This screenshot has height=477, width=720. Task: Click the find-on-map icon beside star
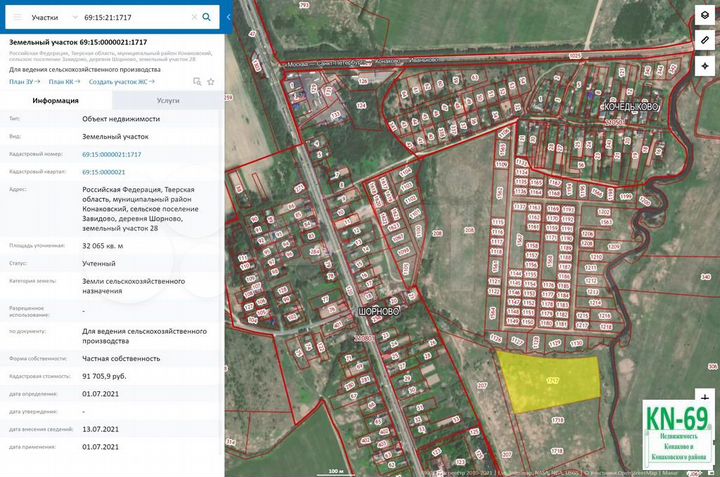(197, 82)
